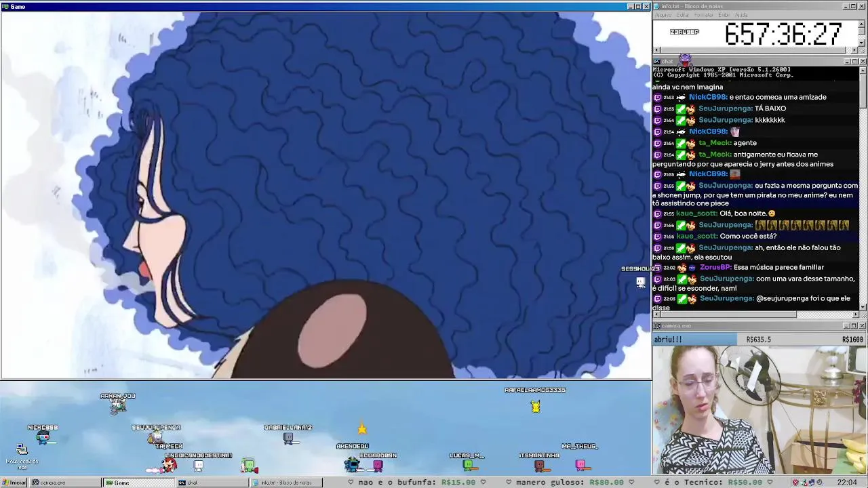Click the ITSMANTINHA avatar sprite
Screen dimensions: 868x488
tap(539, 466)
